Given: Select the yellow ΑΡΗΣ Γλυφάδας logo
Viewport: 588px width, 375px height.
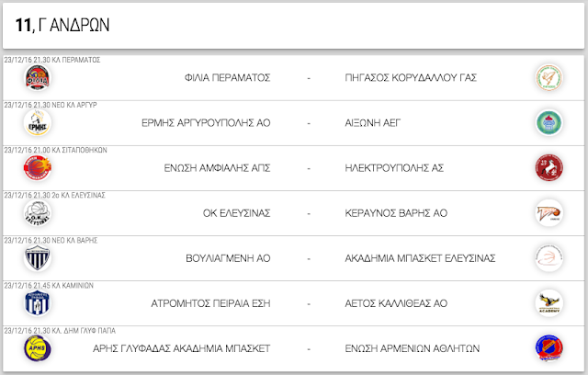Looking at the screenshot, I should [x=37, y=348].
